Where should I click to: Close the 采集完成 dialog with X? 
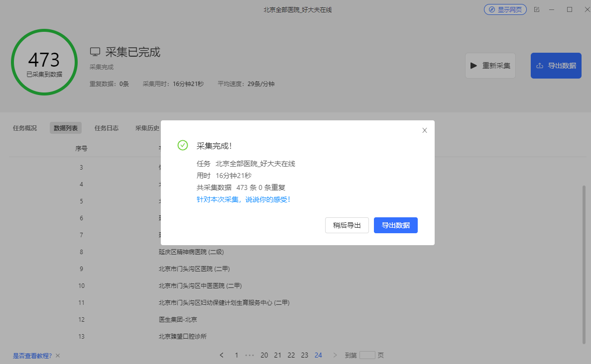424,130
